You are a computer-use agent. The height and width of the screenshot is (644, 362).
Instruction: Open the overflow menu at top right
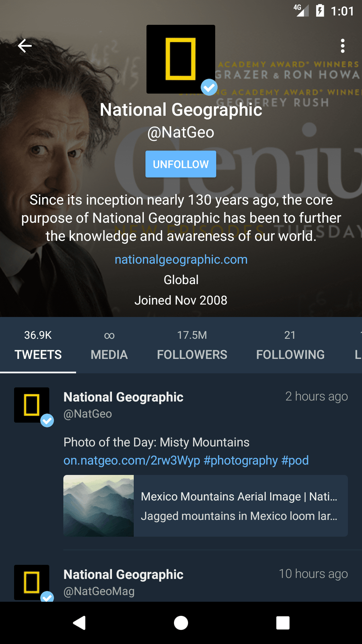coord(343,46)
